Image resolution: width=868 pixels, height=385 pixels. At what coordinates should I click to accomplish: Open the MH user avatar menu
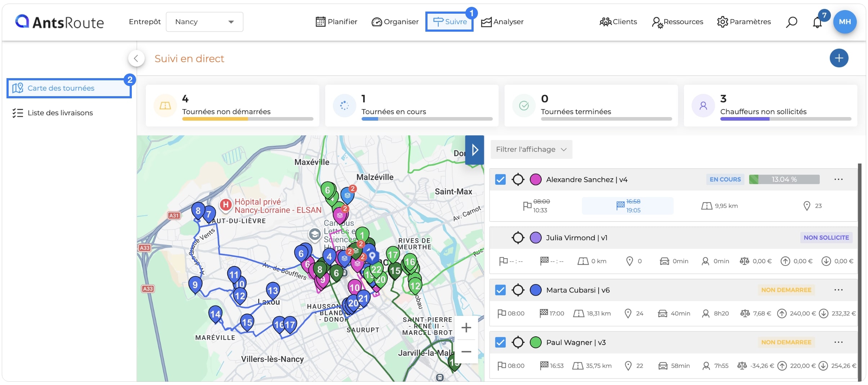coord(845,22)
